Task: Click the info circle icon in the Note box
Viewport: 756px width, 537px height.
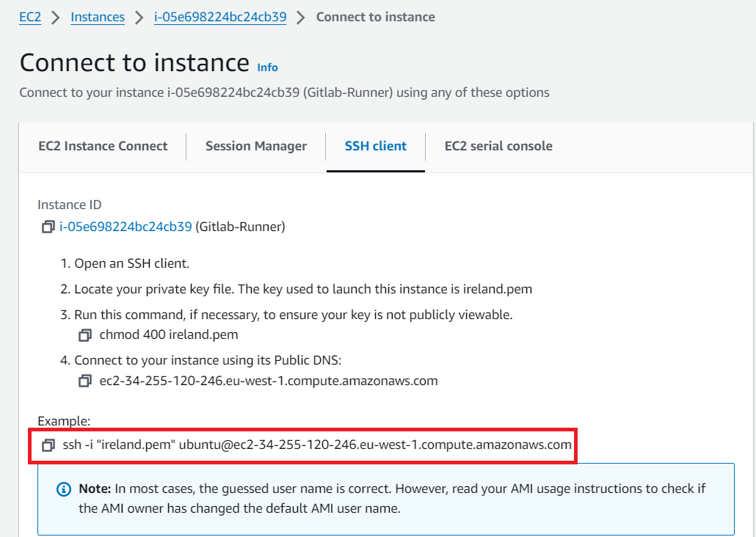Action: click(x=63, y=489)
